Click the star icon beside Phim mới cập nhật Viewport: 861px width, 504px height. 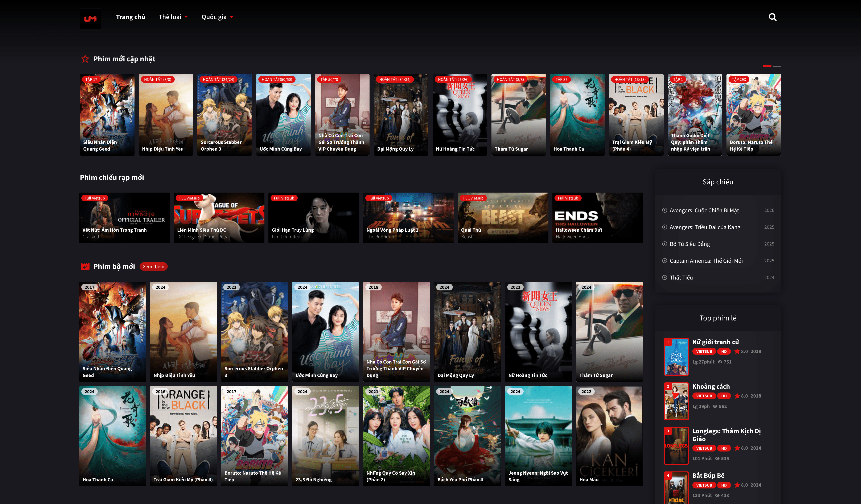click(x=85, y=59)
